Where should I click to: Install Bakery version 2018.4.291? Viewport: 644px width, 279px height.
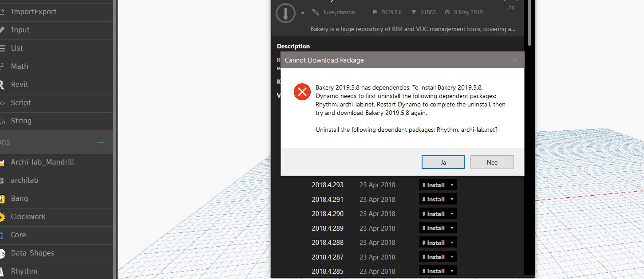(433, 200)
